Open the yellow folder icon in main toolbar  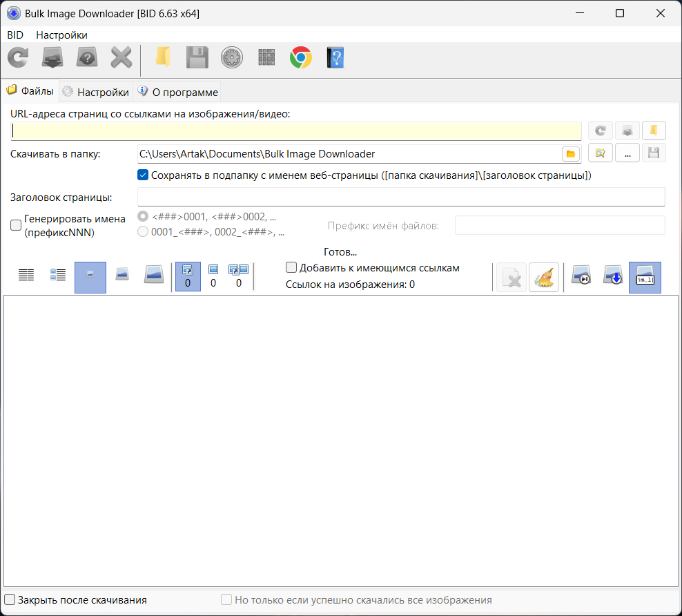(163, 57)
